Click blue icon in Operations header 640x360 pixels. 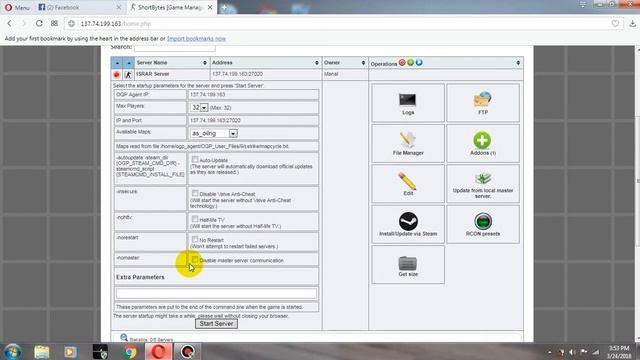[x=419, y=62]
